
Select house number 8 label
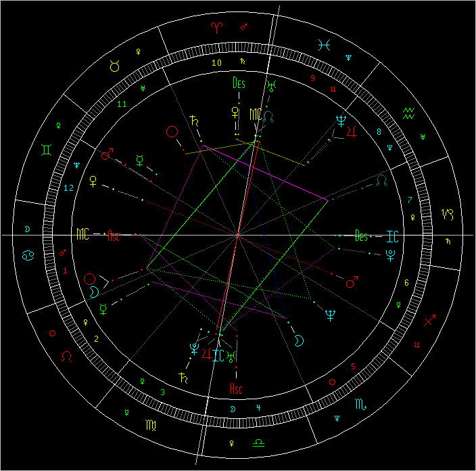tap(379, 131)
